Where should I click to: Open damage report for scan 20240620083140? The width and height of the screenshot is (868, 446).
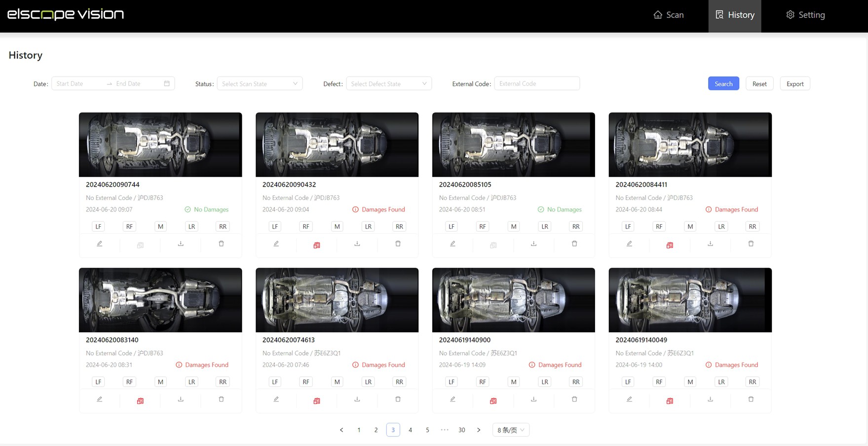[140, 401]
